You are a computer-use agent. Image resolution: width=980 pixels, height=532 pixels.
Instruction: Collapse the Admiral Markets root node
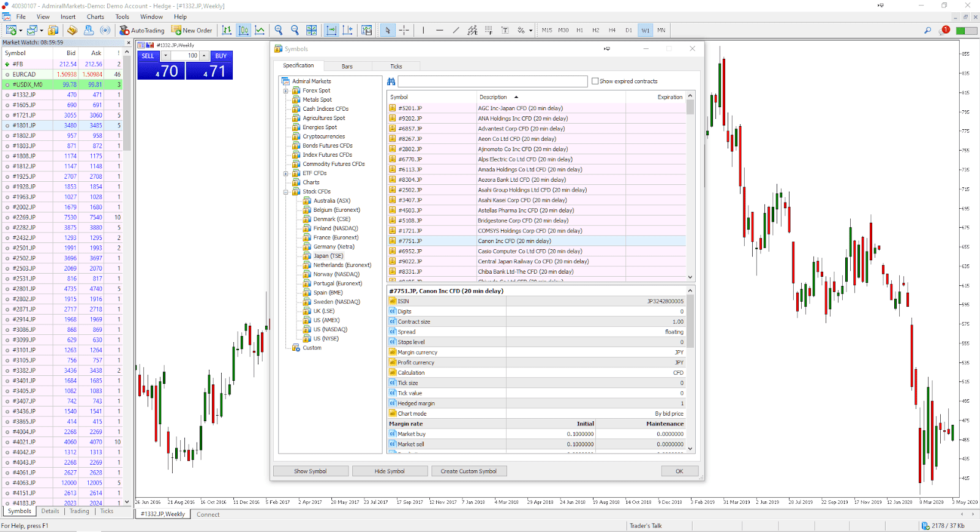311,81
